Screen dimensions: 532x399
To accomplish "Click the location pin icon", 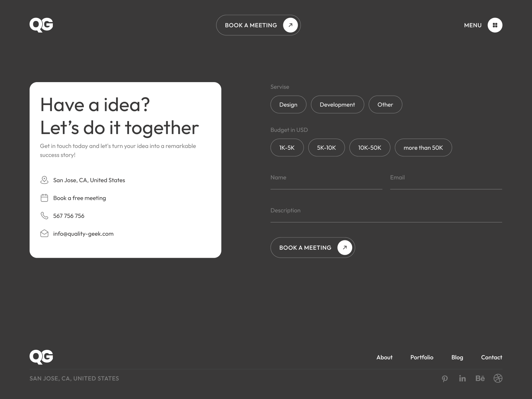I will pos(44,180).
